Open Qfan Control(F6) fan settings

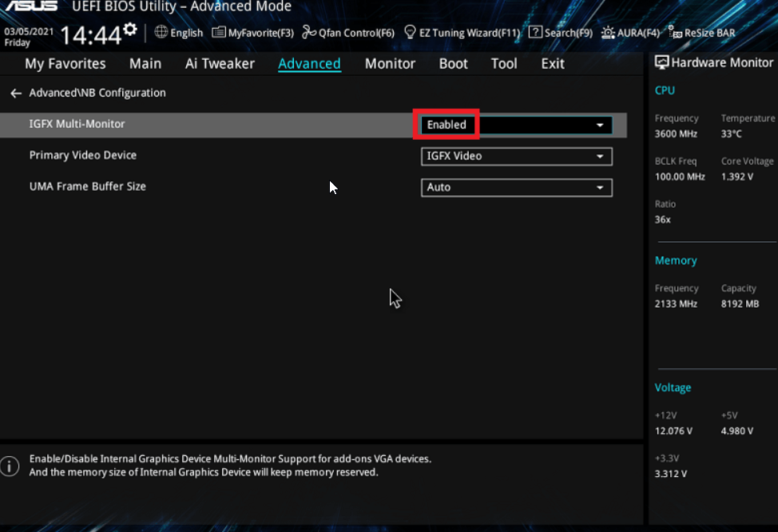click(x=348, y=33)
